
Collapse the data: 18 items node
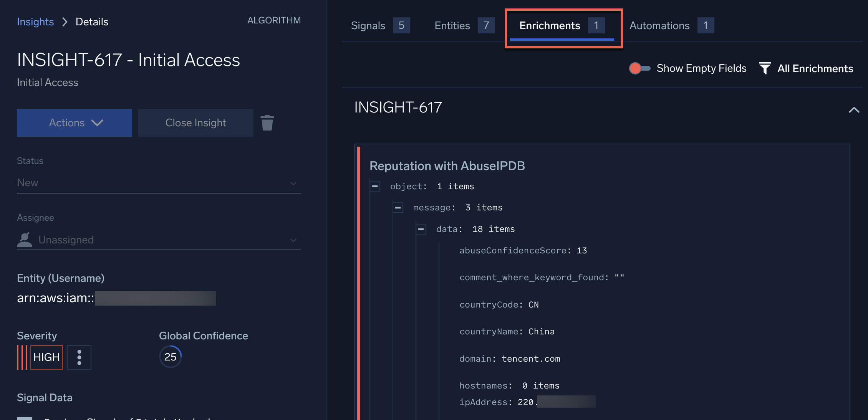tap(421, 228)
